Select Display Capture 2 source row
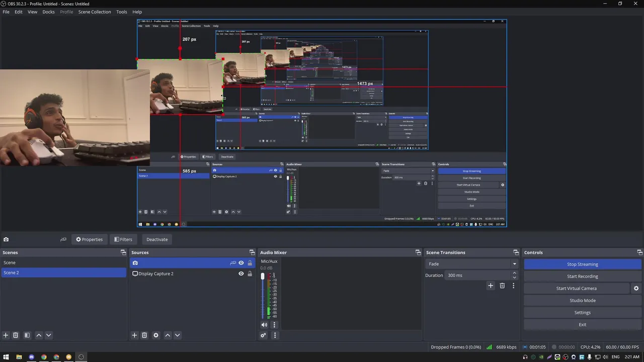Screen dimensions: 644x362 (192, 274)
